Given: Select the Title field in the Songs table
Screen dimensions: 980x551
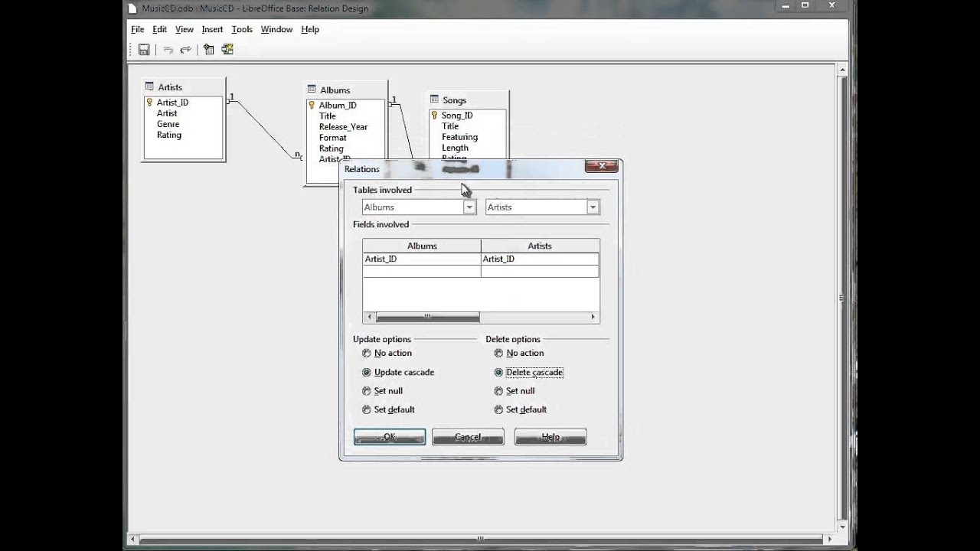Looking at the screenshot, I should coord(450,126).
